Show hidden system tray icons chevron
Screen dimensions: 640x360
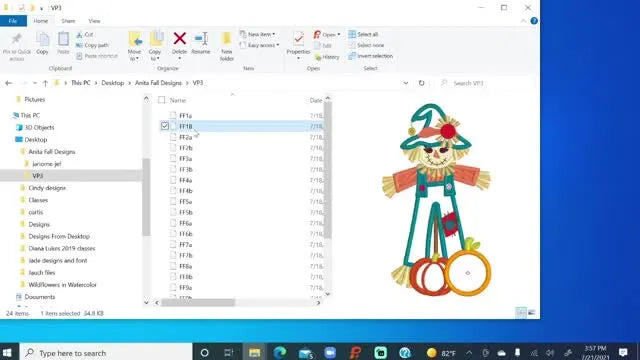[469, 353]
